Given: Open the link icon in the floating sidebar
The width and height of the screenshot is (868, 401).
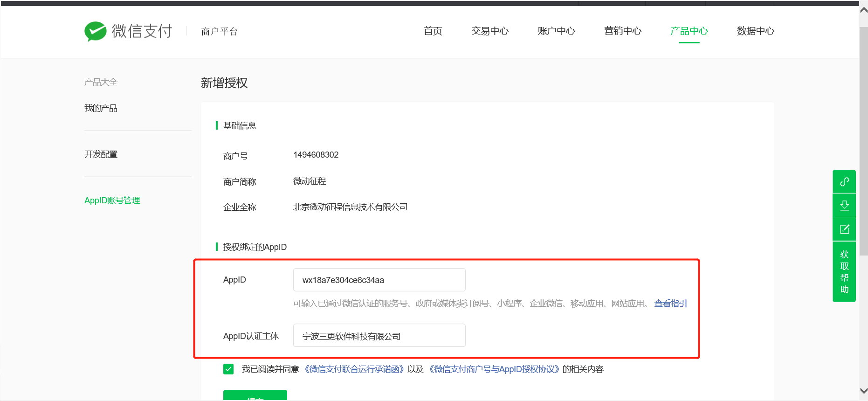Looking at the screenshot, I should point(844,181).
